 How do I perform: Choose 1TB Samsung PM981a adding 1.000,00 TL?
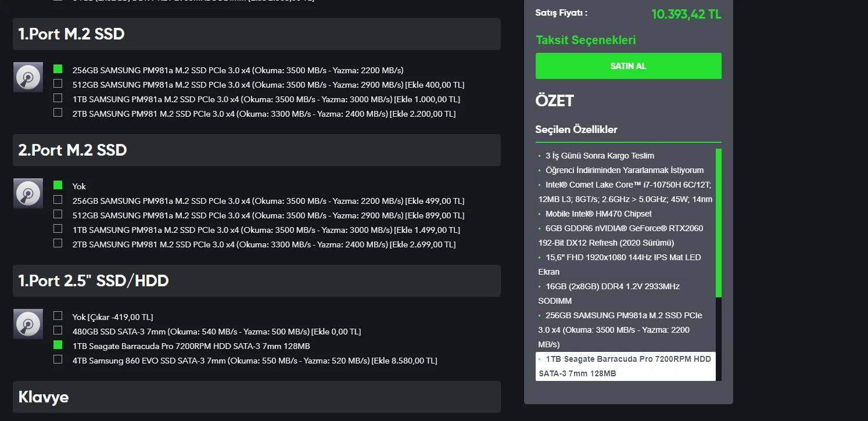tap(58, 98)
